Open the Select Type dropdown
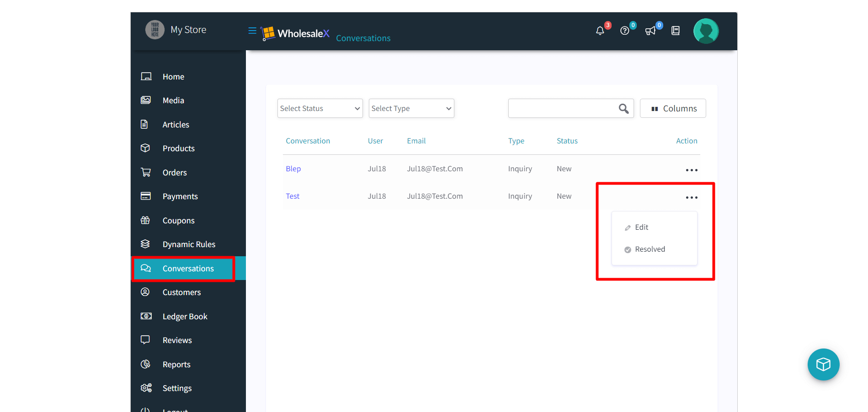868x412 pixels. [411, 108]
